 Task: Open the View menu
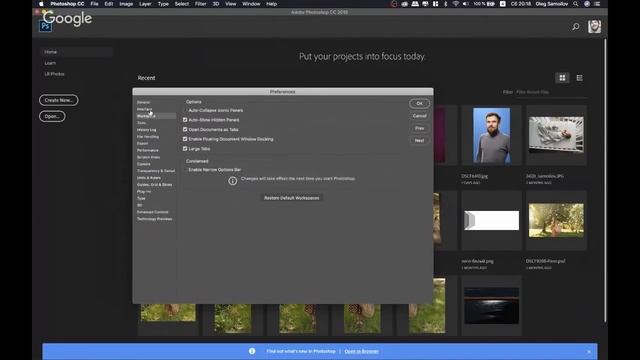tap(231, 4)
